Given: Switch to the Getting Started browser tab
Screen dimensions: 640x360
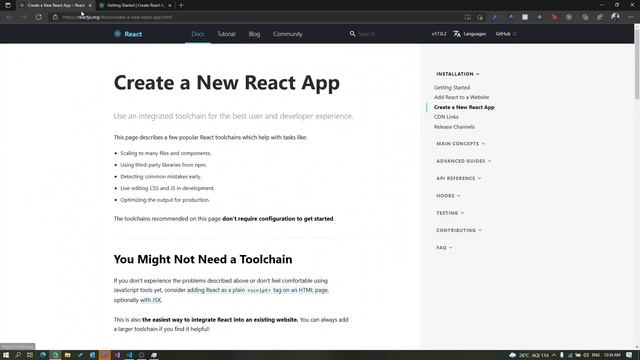Looking at the screenshot, I should point(135,5).
